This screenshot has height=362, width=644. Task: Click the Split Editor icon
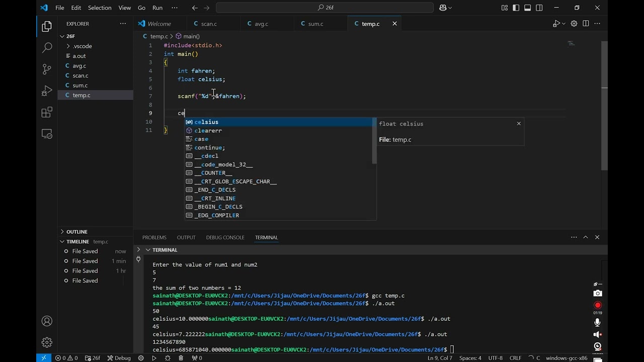coord(586,24)
